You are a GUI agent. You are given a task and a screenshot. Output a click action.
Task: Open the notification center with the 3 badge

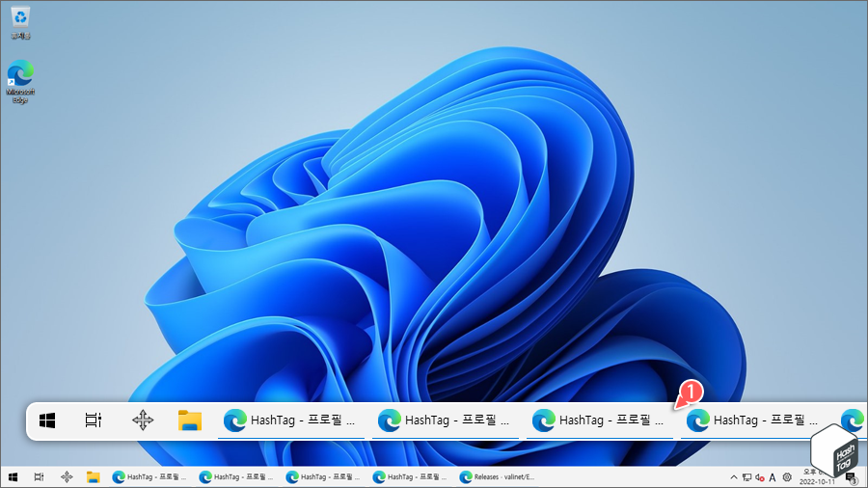click(851, 478)
